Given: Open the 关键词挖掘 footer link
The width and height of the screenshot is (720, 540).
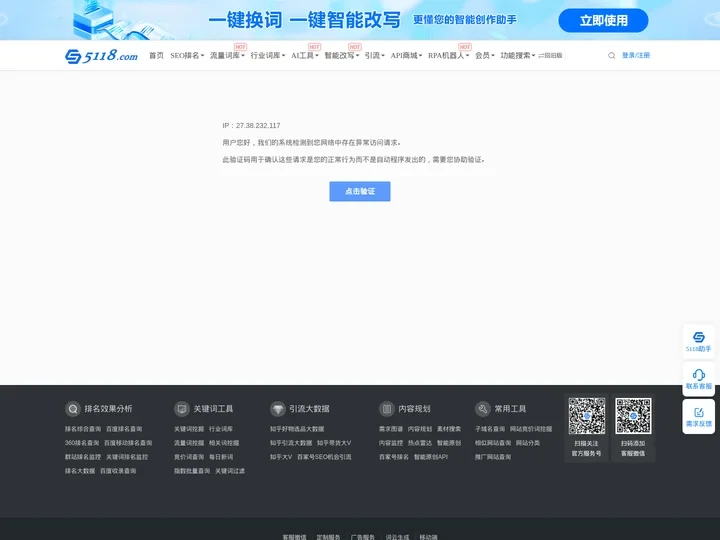Looking at the screenshot, I should 189,429.
